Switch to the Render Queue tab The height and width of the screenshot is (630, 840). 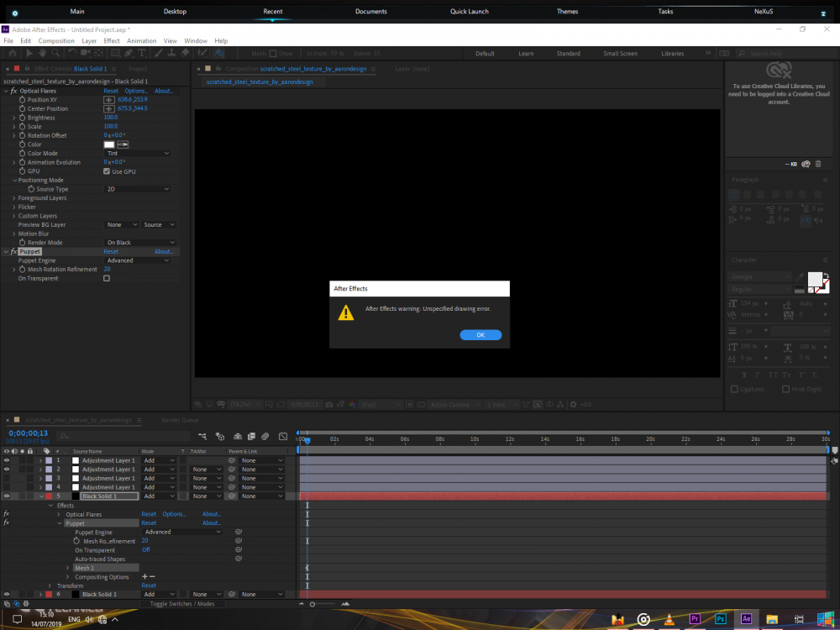[180, 420]
